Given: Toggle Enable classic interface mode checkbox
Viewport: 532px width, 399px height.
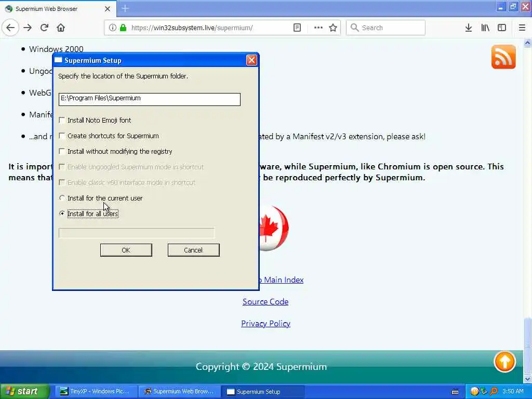Looking at the screenshot, I should coord(62,182).
